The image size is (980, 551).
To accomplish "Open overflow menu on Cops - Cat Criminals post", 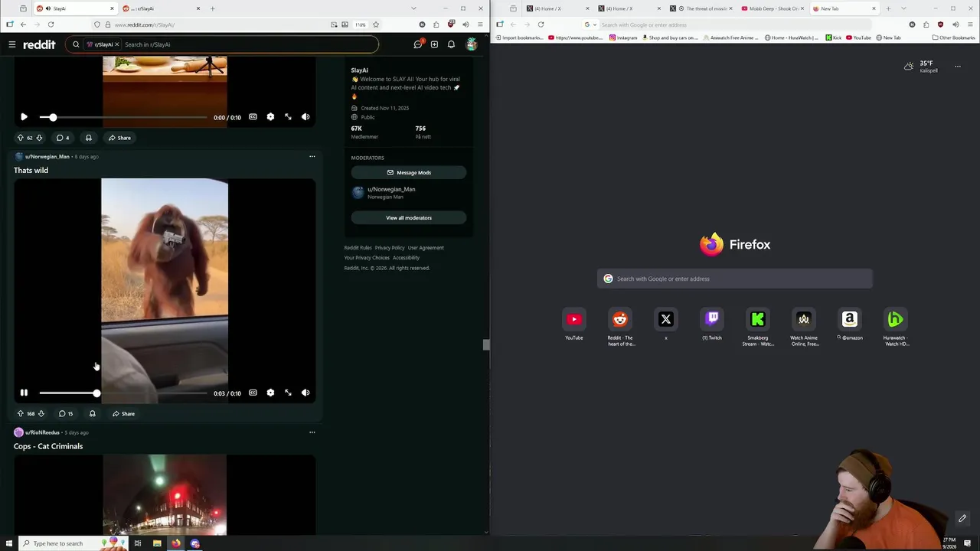I will point(312,432).
